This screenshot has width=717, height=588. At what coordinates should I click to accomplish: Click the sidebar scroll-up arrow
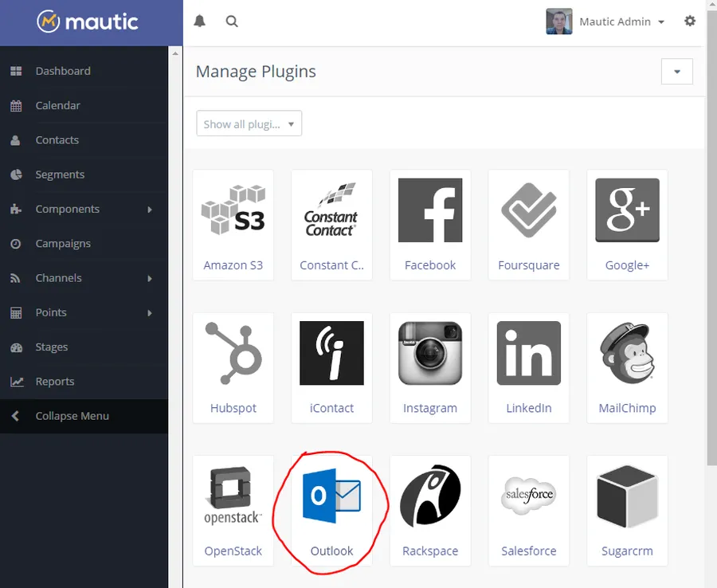click(175, 53)
